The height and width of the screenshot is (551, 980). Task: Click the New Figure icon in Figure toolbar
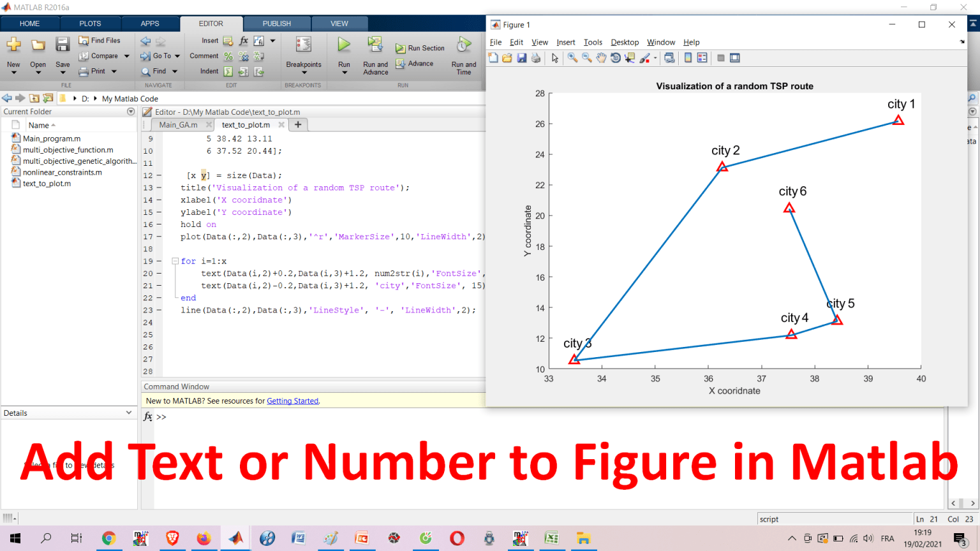[x=493, y=58]
